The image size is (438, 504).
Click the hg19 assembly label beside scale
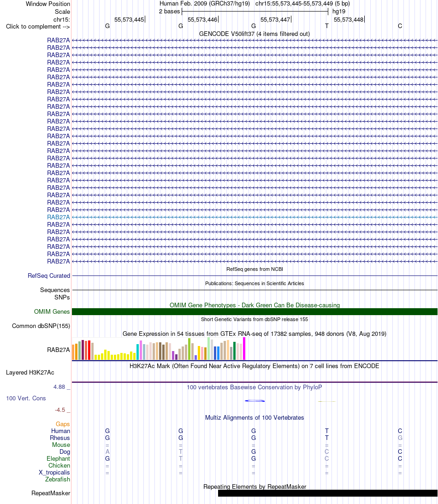coord(338,11)
